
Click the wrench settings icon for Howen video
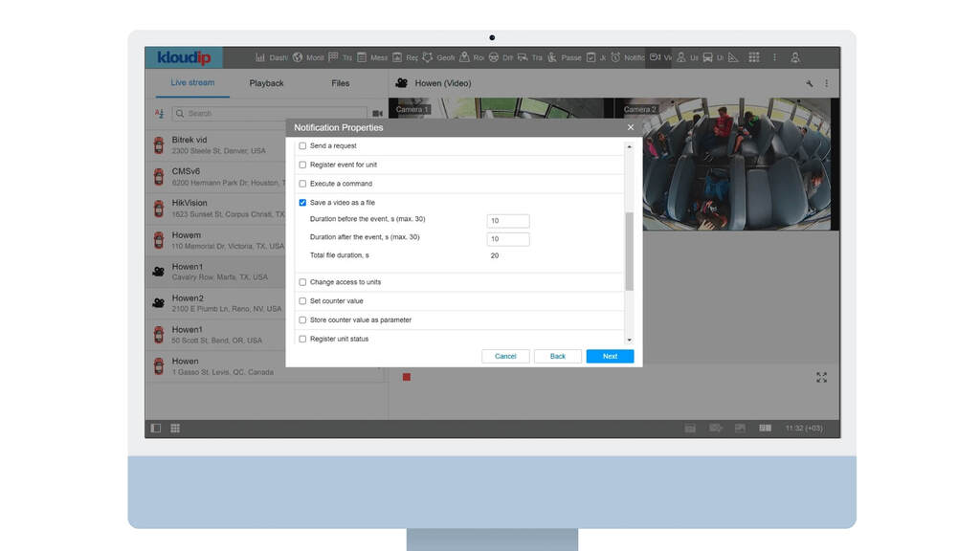coord(810,83)
